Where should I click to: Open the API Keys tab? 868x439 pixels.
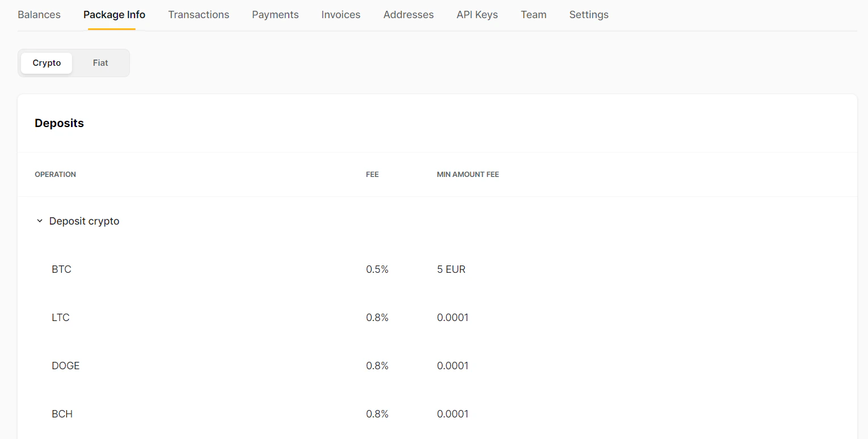click(x=477, y=15)
